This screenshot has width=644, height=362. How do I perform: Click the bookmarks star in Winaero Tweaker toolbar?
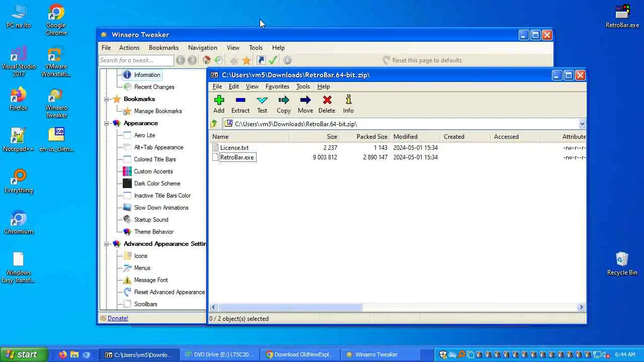click(x=247, y=60)
